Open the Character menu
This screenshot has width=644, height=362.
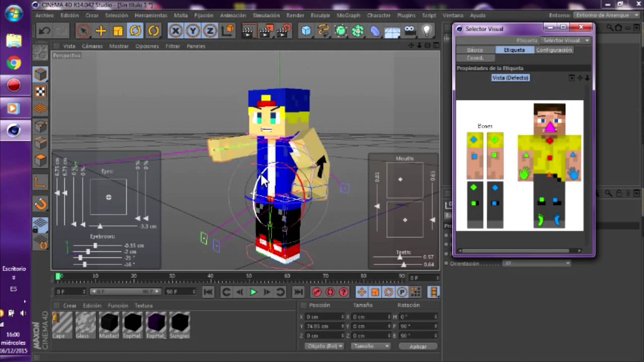(378, 15)
